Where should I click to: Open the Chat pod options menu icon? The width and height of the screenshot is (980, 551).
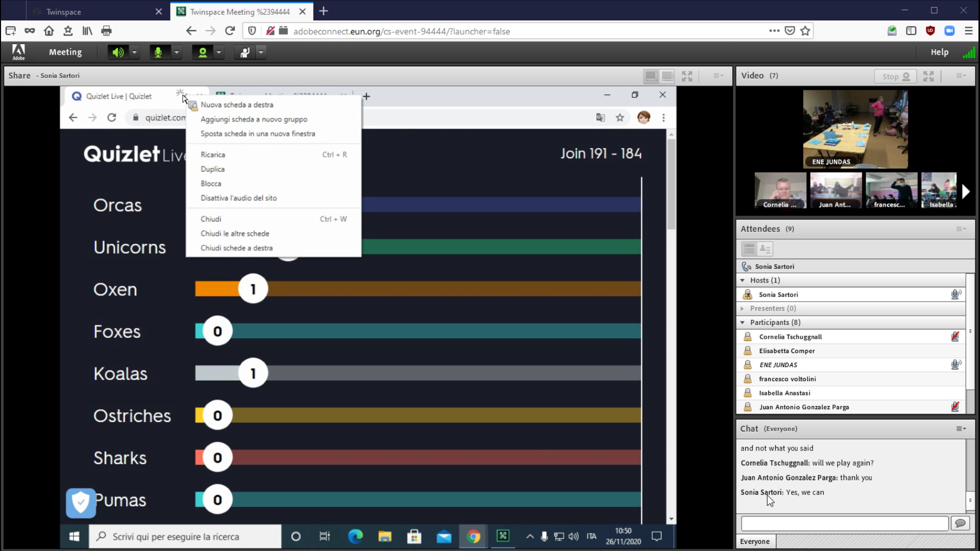[x=961, y=429]
